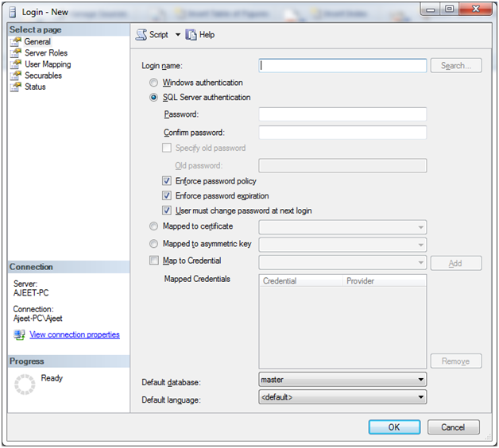The image size is (499, 448).
Task: Focus the Login name text field
Action: (x=342, y=66)
